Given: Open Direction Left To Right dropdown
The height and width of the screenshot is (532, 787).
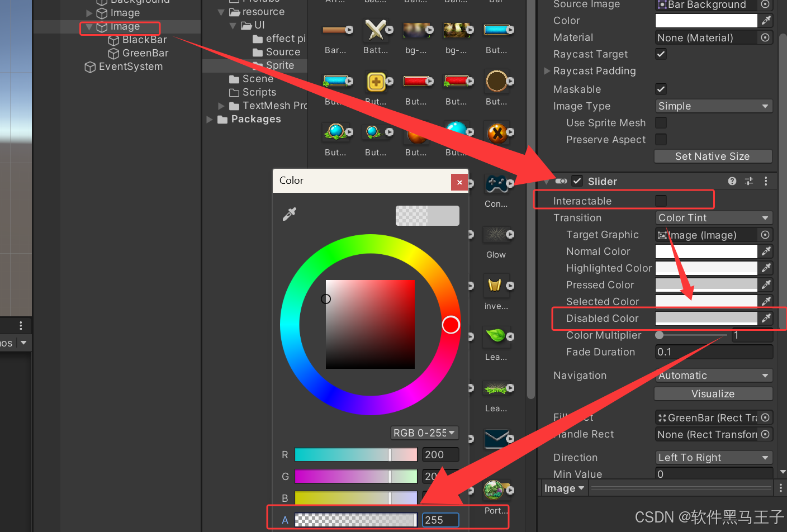Looking at the screenshot, I should click(714, 458).
